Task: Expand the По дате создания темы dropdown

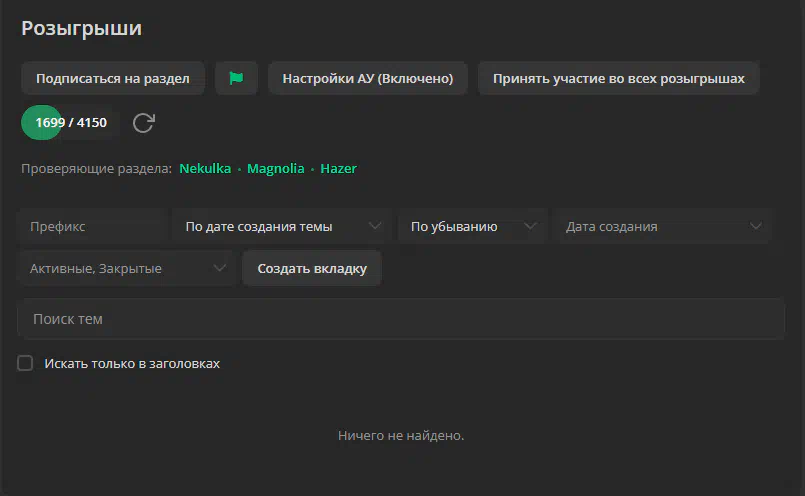Action: point(281,226)
